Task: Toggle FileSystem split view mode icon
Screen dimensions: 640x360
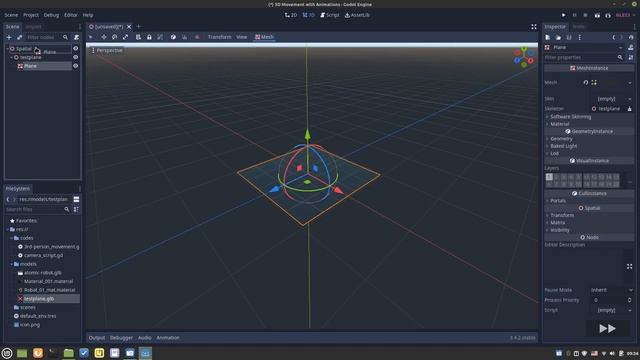Action: pyautogui.click(x=76, y=199)
